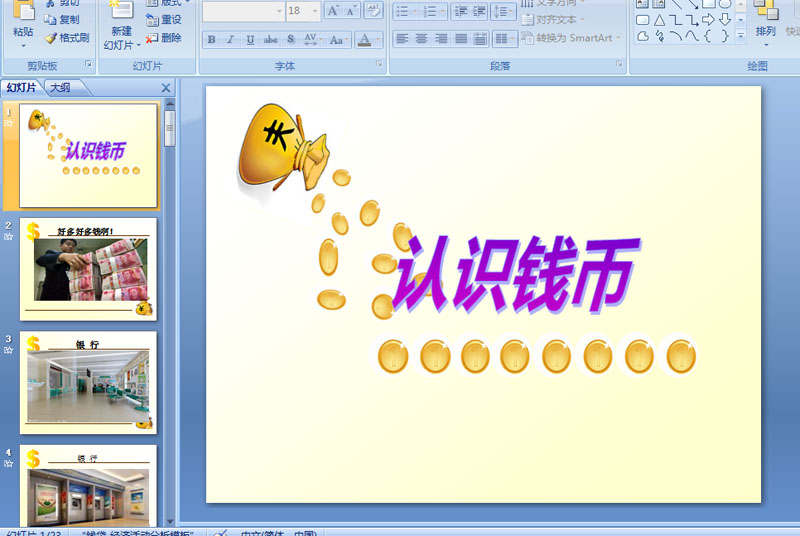Open Change Case (Aa) dropdown
The width and height of the screenshot is (800, 536).
338,39
